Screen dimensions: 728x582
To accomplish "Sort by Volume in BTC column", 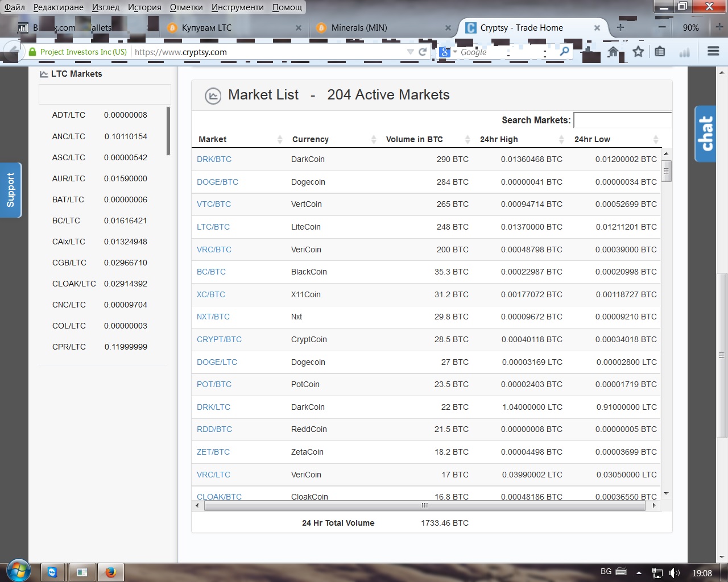I will [428, 139].
